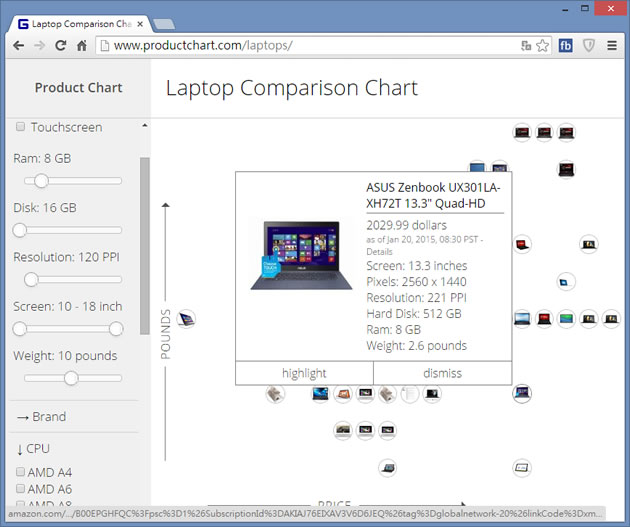Enable the AMD A4 CPU checkbox
630x527 pixels.
(x=20, y=472)
